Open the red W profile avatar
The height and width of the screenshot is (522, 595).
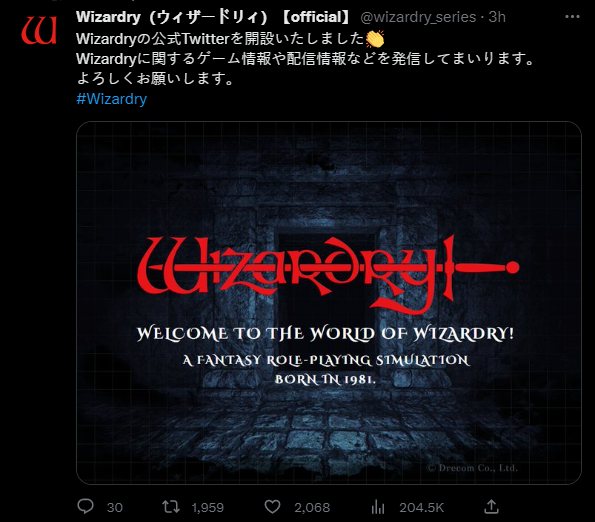(x=39, y=30)
